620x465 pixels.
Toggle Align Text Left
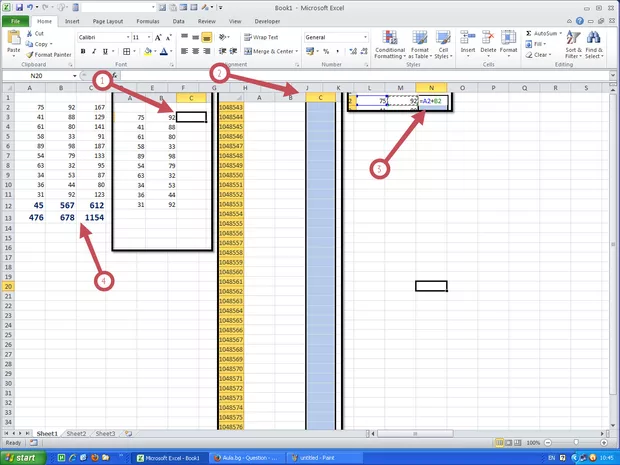pyautogui.click(x=184, y=51)
